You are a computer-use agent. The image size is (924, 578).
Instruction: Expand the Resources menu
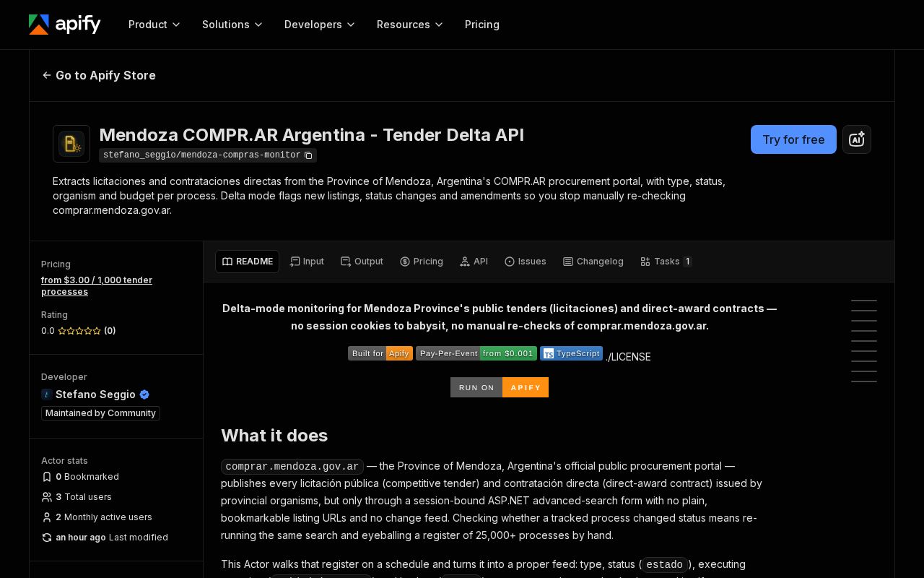click(x=410, y=25)
